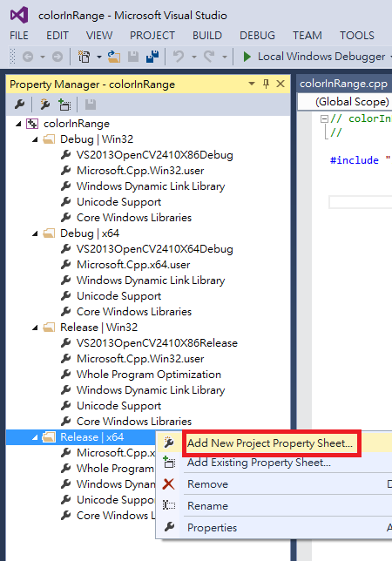Select Microsoft.Cpp.x64.user under Debug | x64
This screenshot has width=392, height=561.
coord(133,265)
